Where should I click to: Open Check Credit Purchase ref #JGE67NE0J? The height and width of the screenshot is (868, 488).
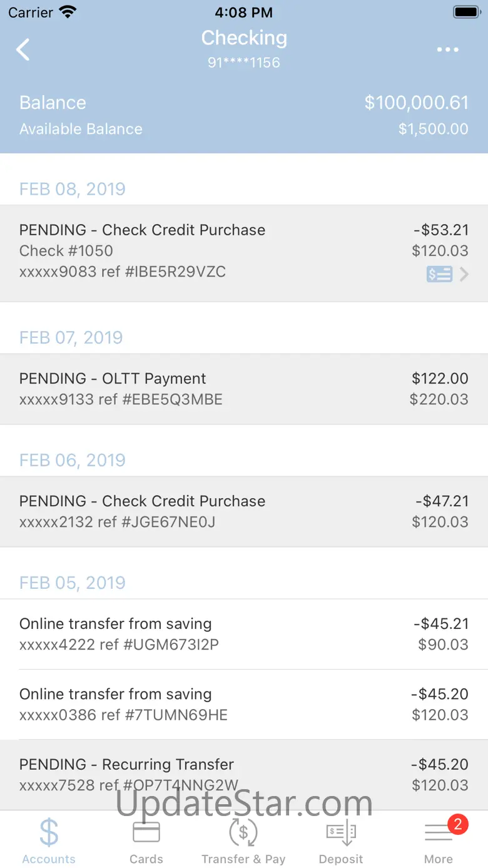pos(244,511)
